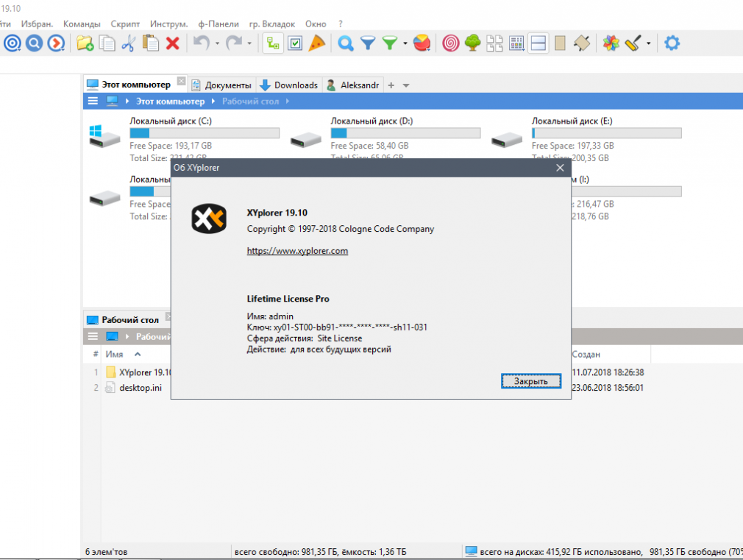Open the Инструм. menu

coord(169,24)
